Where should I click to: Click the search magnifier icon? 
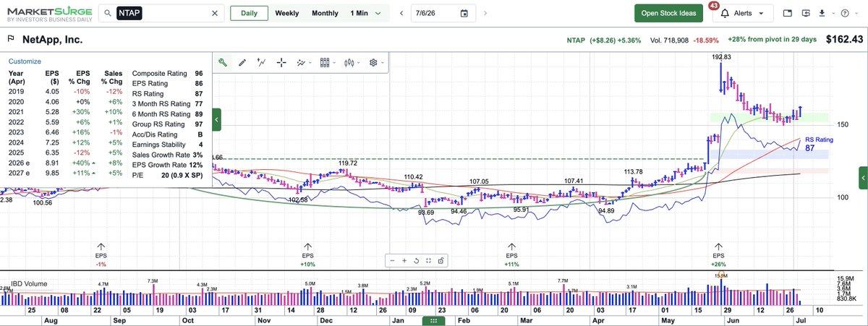tap(107, 13)
